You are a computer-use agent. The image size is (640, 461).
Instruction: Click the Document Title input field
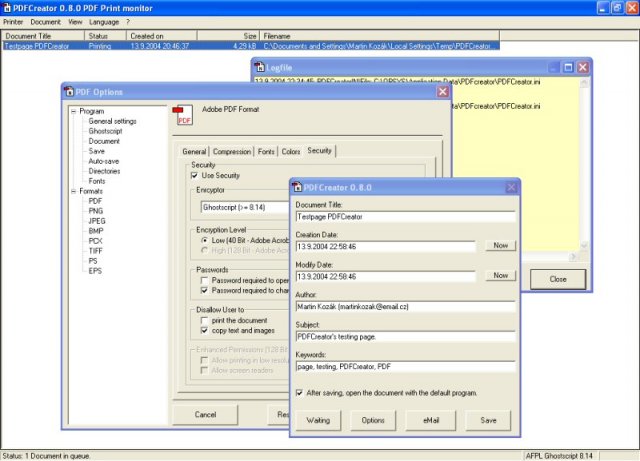pos(405,216)
